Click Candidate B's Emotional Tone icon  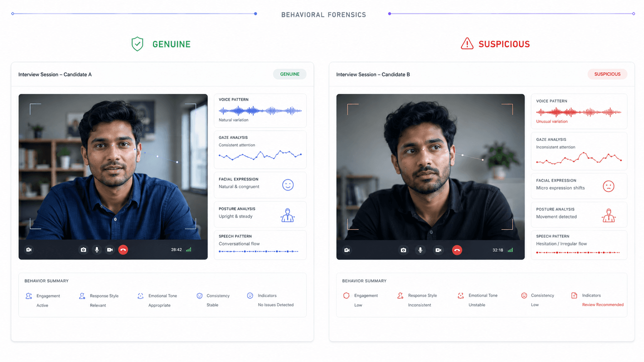pyautogui.click(x=461, y=295)
